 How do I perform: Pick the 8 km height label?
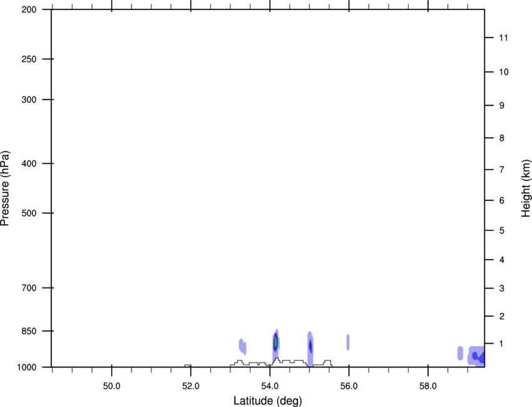[501, 138]
